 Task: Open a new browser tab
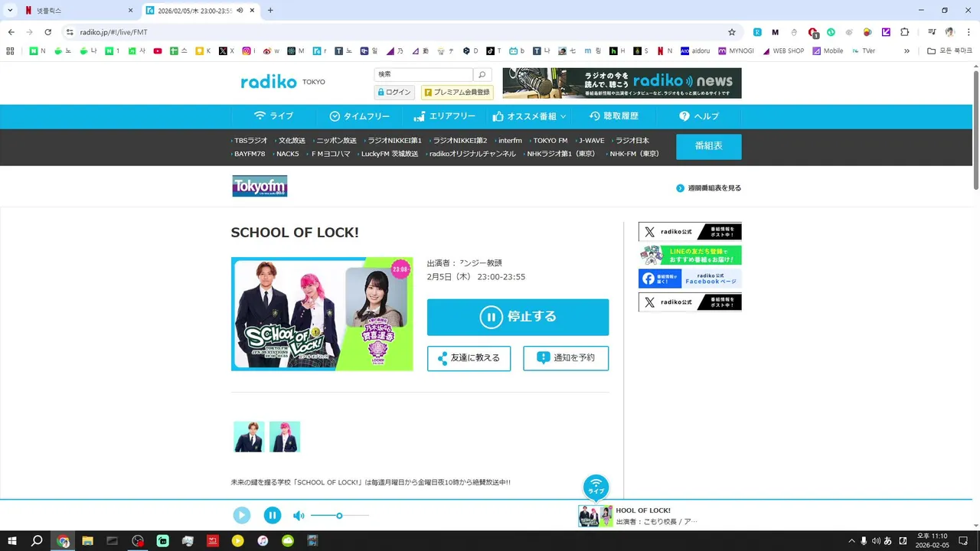pyautogui.click(x=270, y=11)
